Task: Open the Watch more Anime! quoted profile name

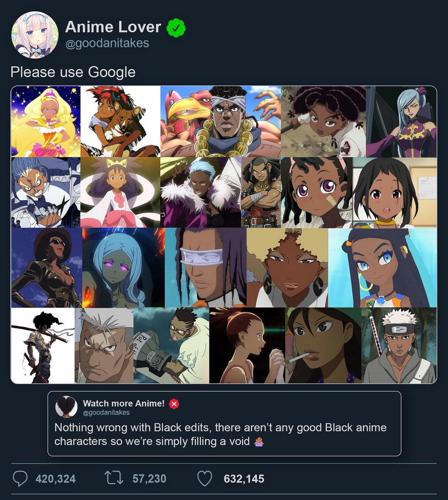Action: pos(124,403)
